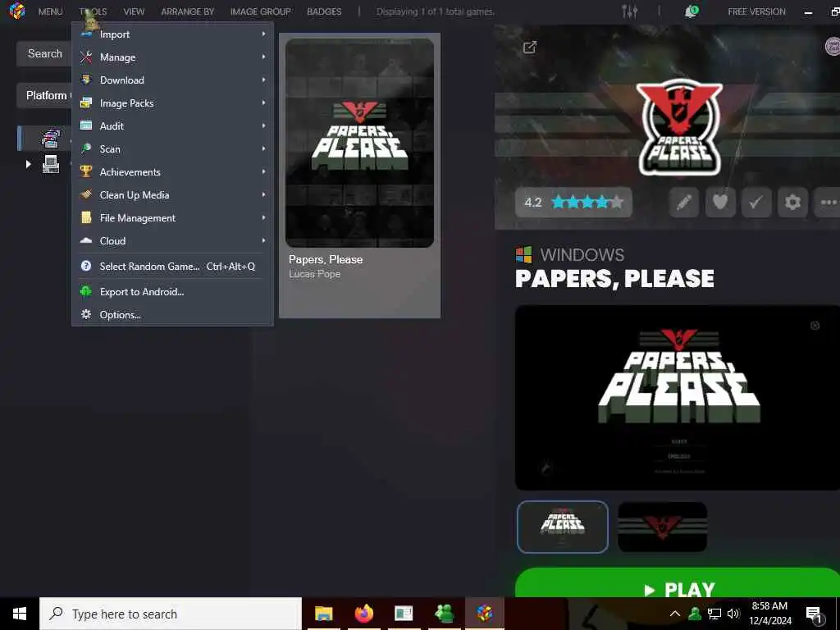
Task: Click the Search input field
Action: tap(44, 53)
